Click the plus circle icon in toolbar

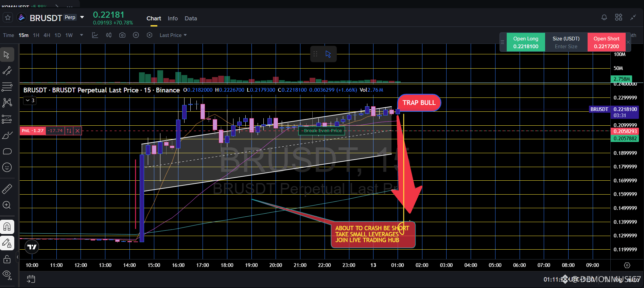click(136, 35)
